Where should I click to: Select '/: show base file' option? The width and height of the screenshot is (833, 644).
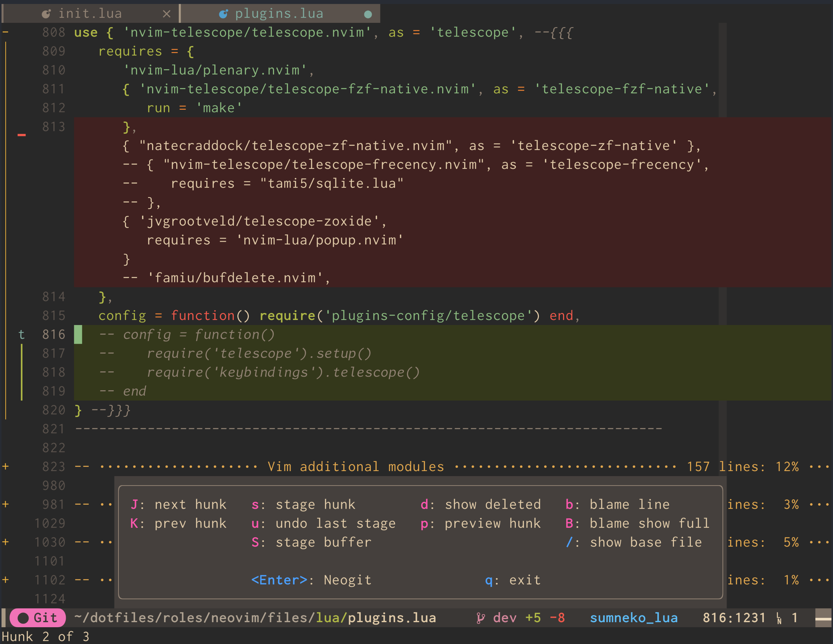[634, 542]
